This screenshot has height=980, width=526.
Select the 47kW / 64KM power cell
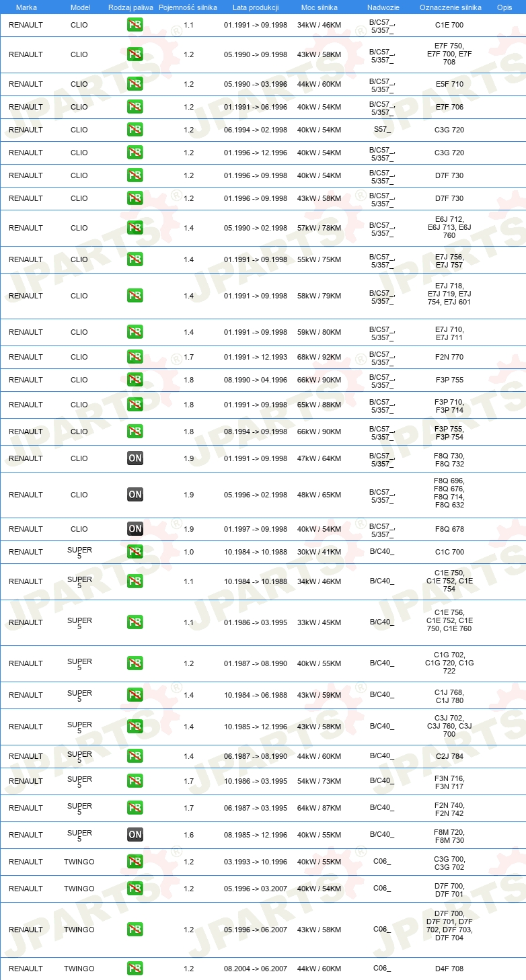click(x=320, y=458)
